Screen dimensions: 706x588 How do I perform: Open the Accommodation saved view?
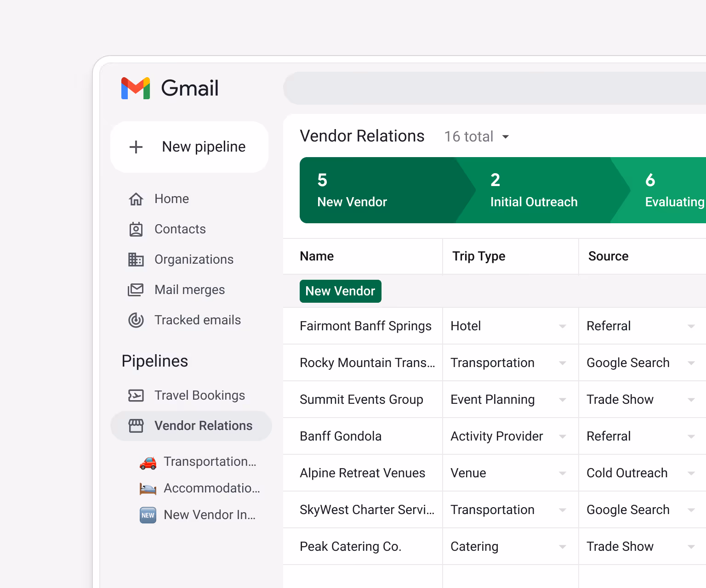212,488
